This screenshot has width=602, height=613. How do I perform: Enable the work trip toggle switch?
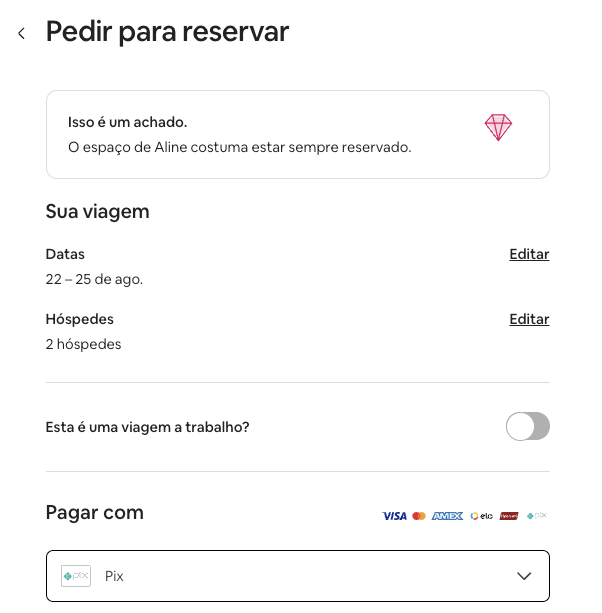click(527, 427)
